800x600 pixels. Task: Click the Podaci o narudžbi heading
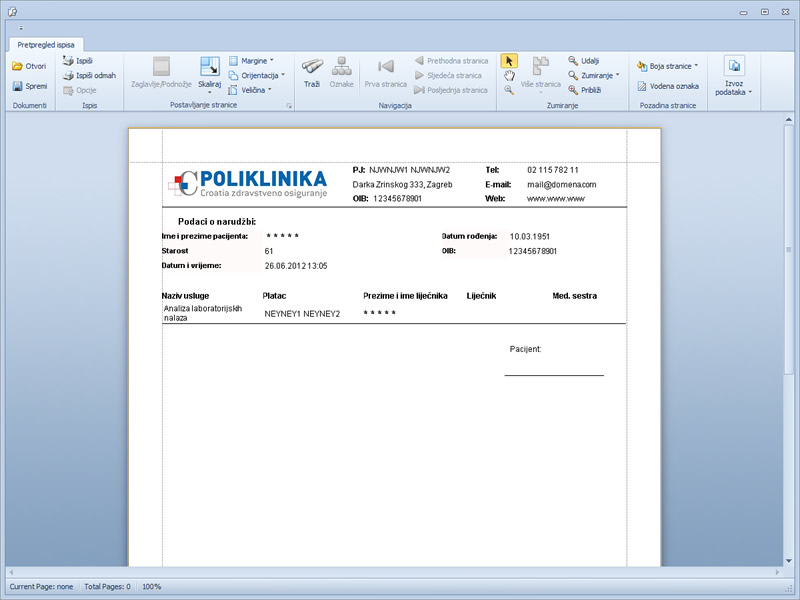tap(217, 221)
